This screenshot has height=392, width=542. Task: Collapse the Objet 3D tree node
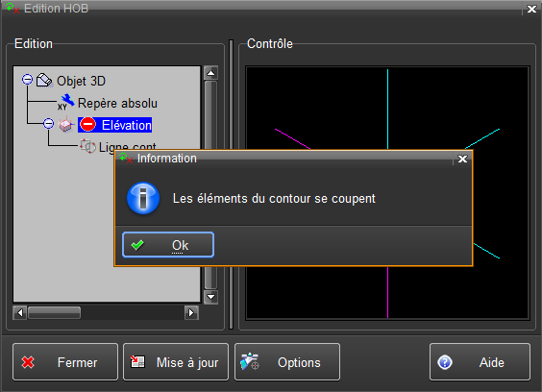pos(27,80)
